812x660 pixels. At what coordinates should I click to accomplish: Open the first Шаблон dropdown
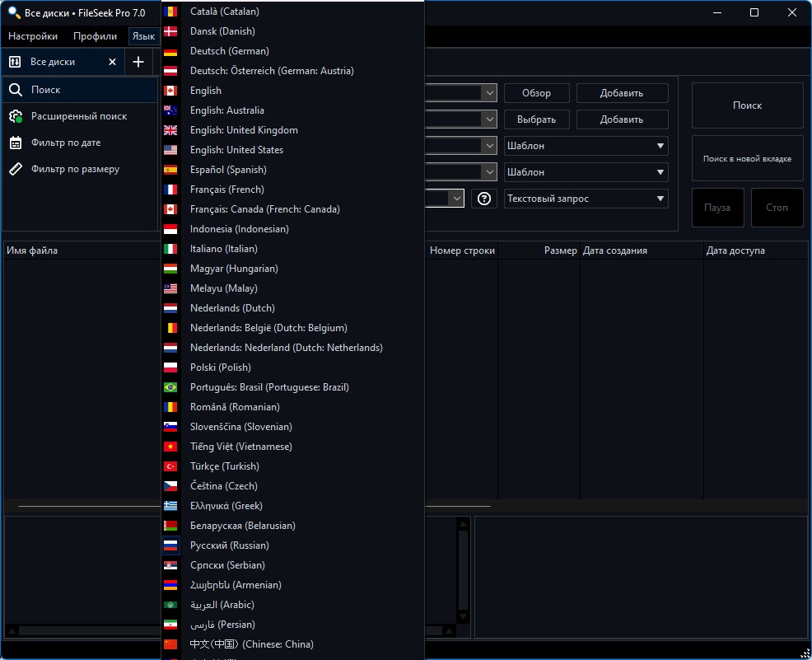click(586, 146)
